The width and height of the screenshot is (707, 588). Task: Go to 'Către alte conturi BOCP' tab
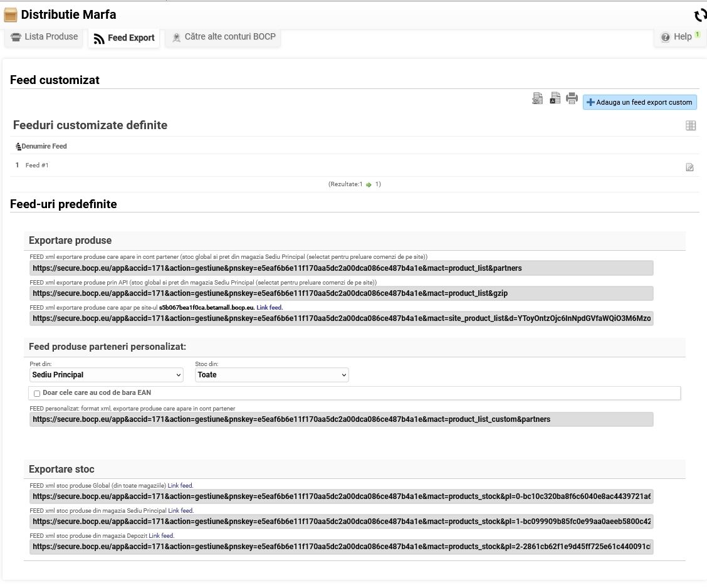click(x=224, y=37)
